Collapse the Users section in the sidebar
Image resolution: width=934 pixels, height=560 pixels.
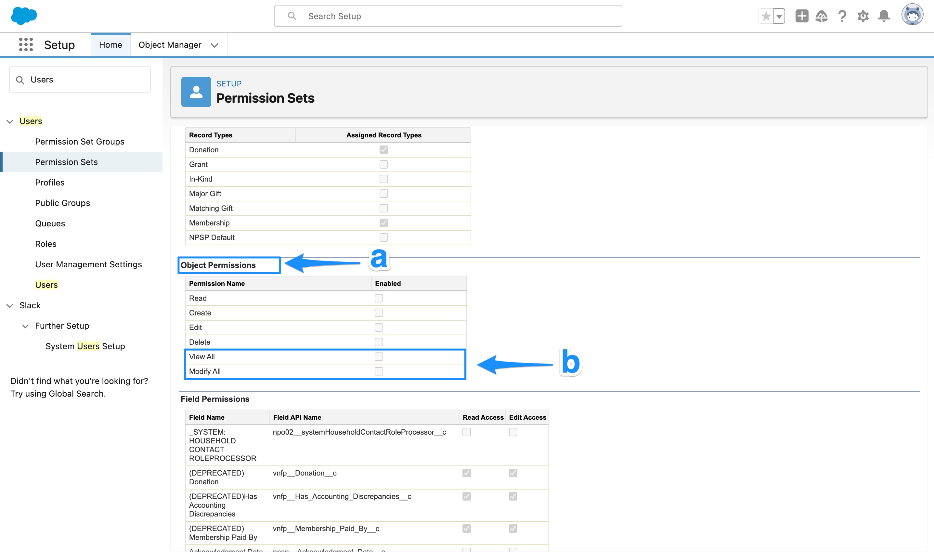tap(9, 121)
